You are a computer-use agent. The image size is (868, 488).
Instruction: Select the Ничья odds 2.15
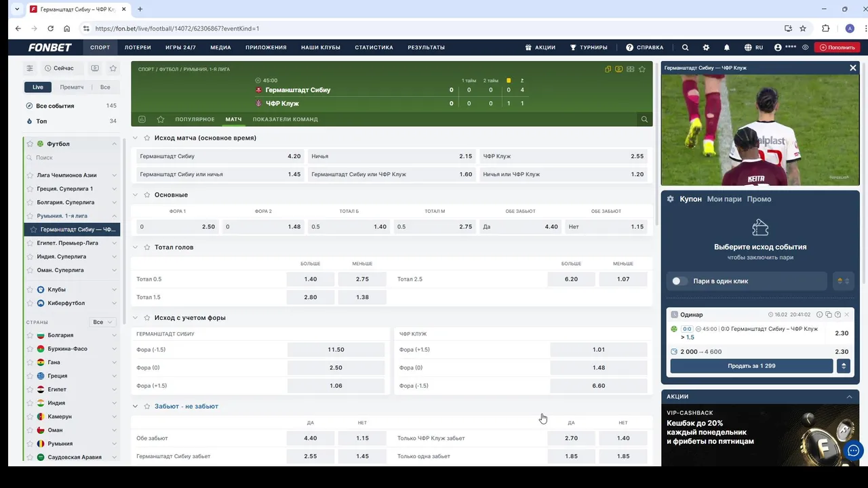[391, 157]
